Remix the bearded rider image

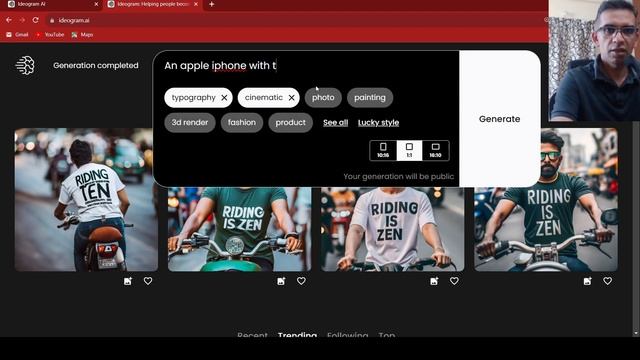[588, 281]
